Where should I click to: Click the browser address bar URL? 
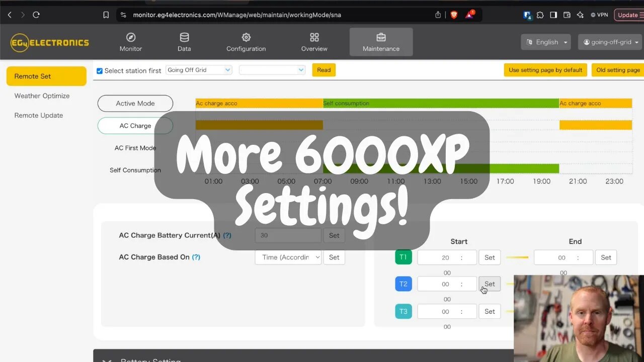tap(237, 15)
